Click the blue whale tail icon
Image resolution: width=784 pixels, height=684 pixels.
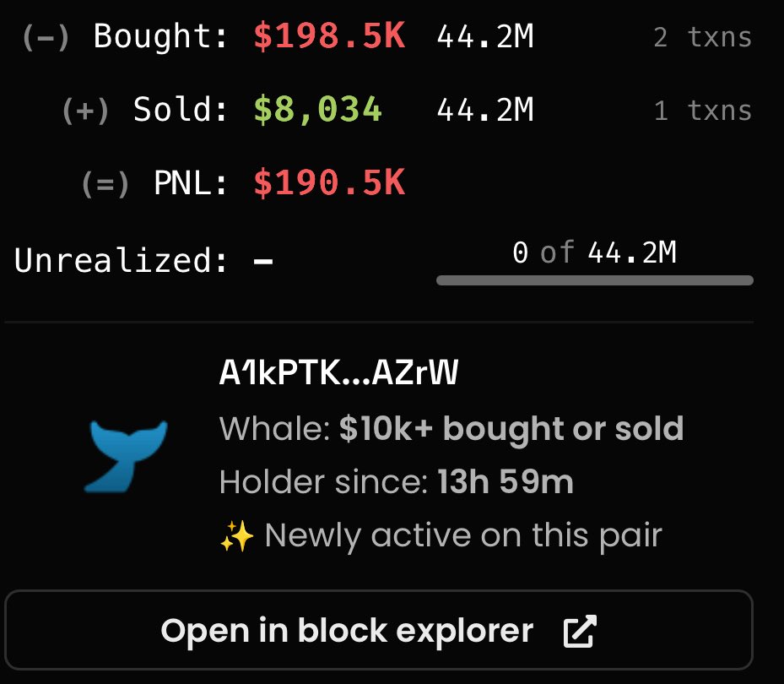(126, 456)
